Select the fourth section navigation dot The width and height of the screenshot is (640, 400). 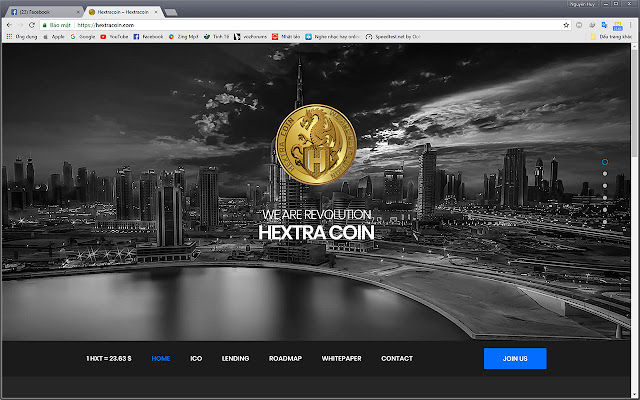605,198
